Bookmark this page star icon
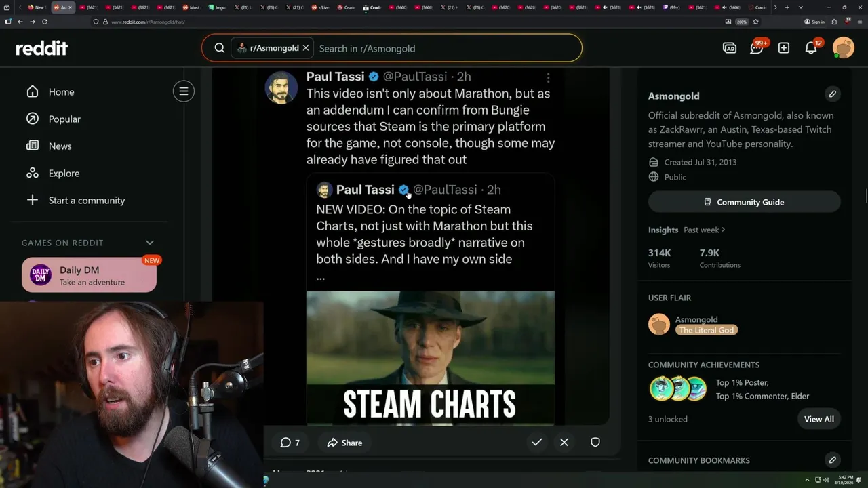The image size is (868, 488). (755, 22)
